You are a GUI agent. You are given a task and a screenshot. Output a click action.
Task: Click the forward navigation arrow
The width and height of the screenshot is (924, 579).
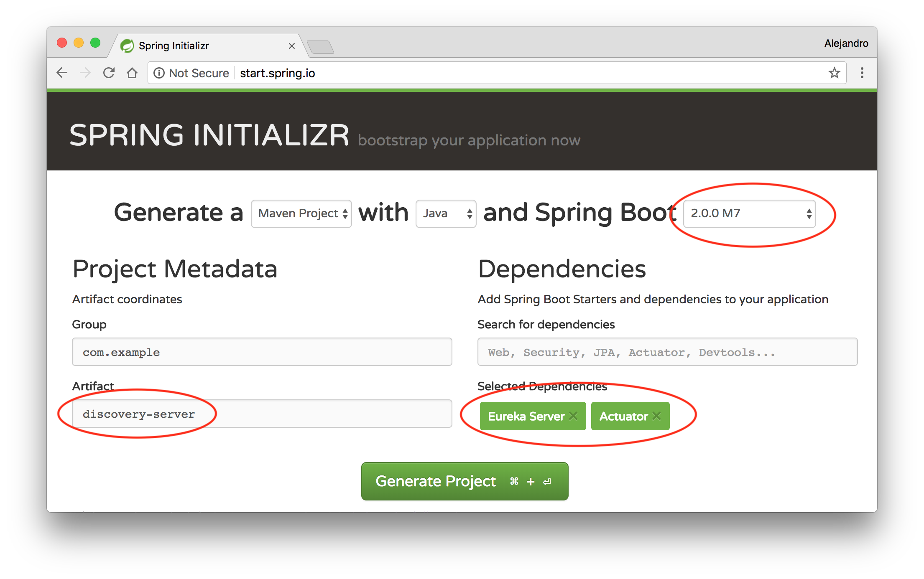85,72
